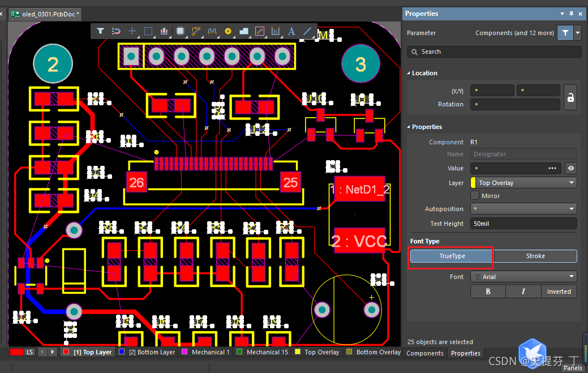Click the length tuning meander tool
The height and width of the screenshot is (373, 588).
tap(212, 31)
